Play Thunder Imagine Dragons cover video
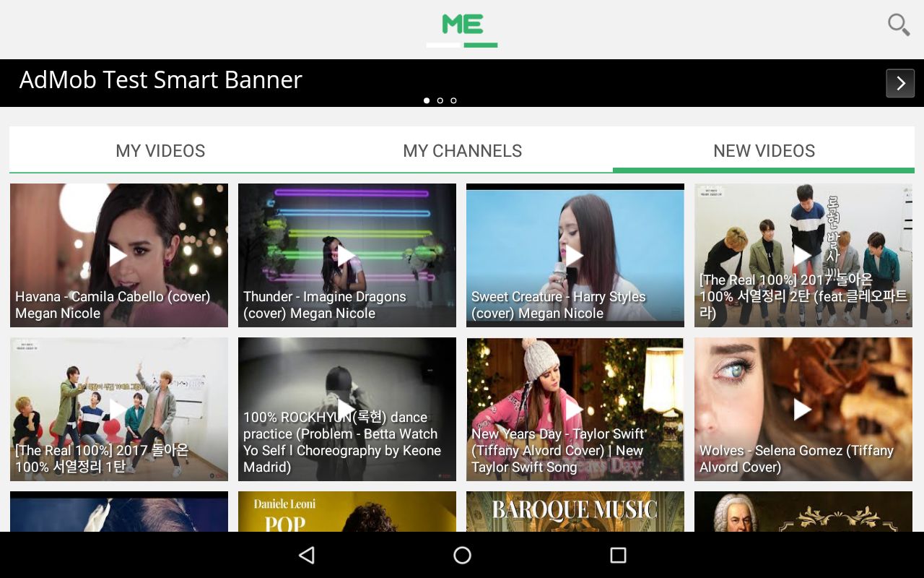This screenshot has height=578, width=924. coord(346,255)
